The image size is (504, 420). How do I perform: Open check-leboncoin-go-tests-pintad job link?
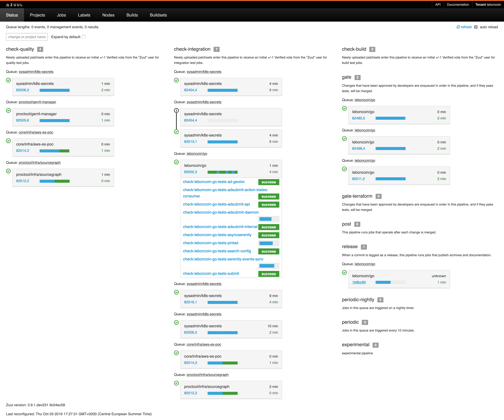coord(210,243)
